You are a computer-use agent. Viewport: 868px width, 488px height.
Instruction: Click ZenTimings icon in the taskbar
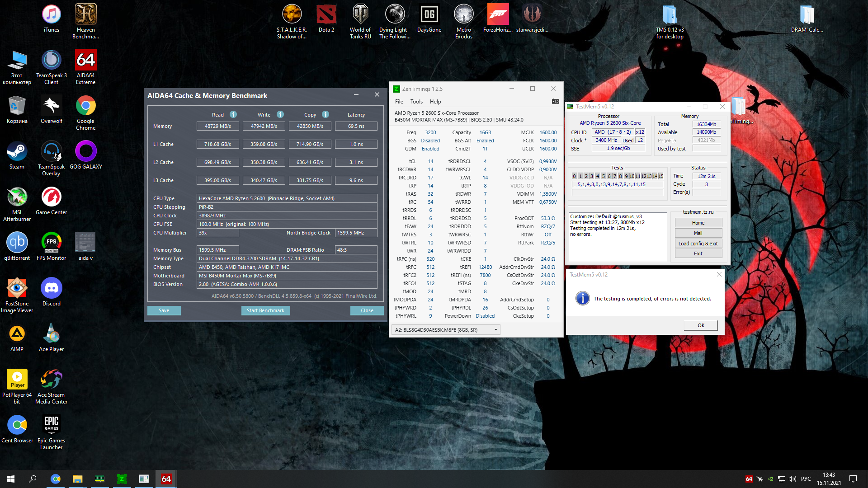coord(122,479)
